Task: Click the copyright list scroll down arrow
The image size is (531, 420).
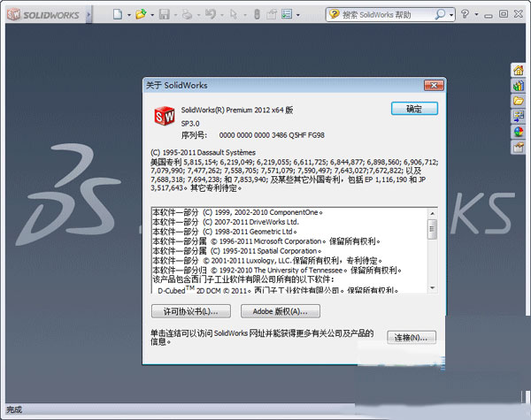Action: pyautogui.click(x=433, y=287)
